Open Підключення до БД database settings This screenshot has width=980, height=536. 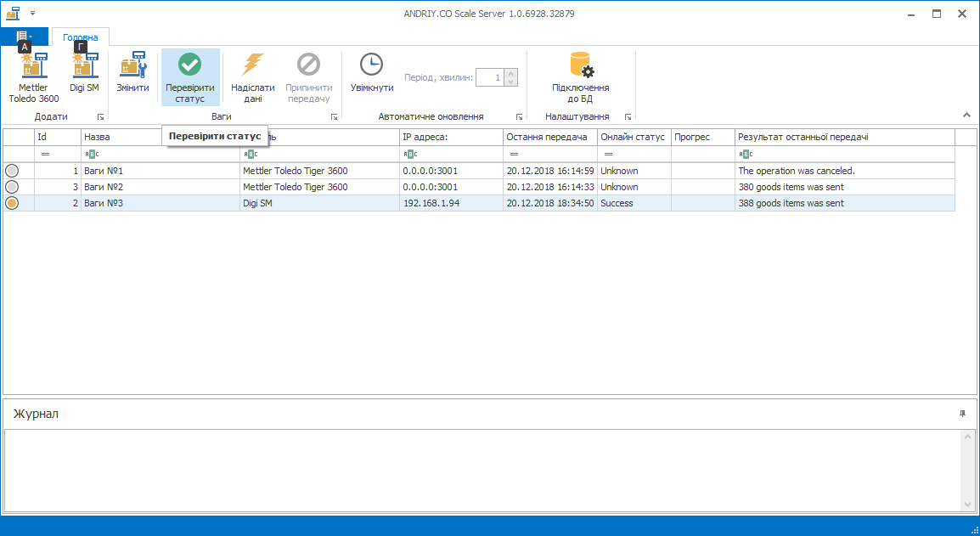[581, 77]
